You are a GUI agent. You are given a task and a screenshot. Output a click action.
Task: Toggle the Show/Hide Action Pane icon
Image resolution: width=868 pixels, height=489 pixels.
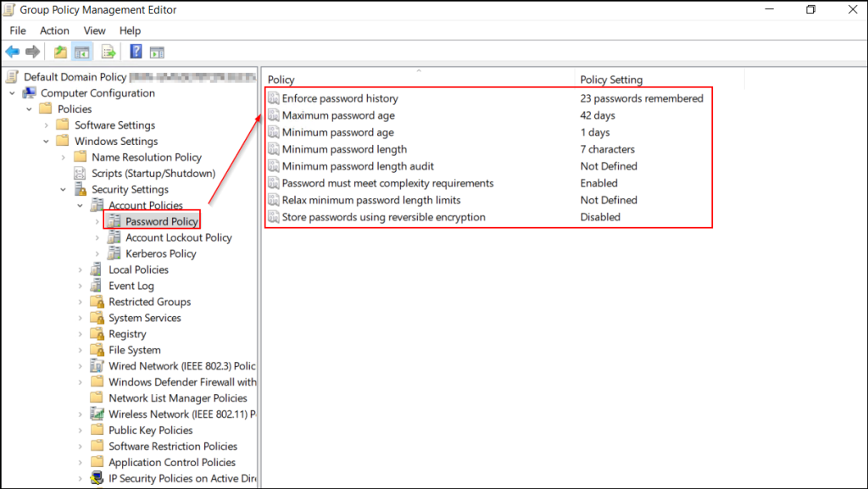[156, 51]
